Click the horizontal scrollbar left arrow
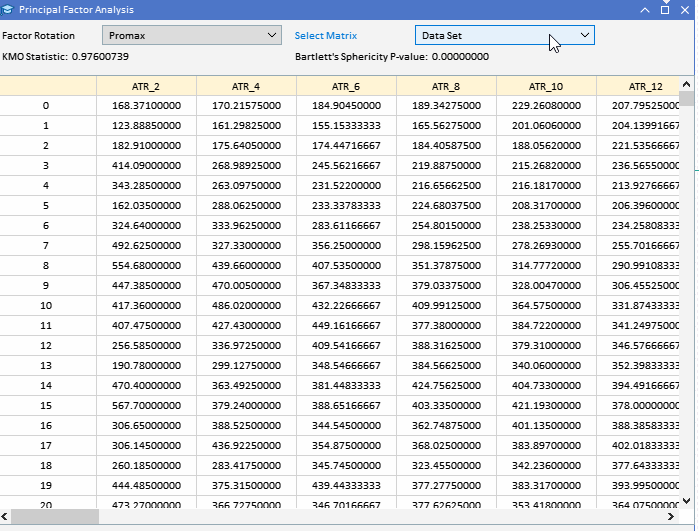Viewport: 699px width, 531px height. coord(4,517)
